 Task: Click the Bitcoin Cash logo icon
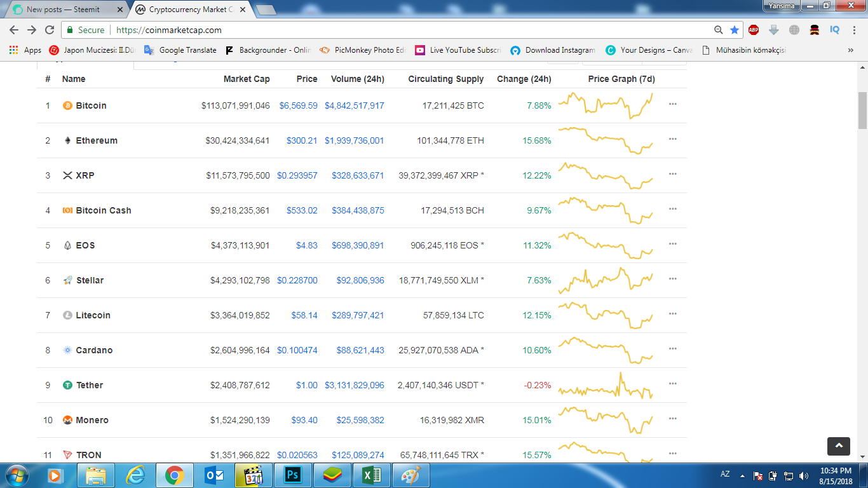(x=67, y=210)
